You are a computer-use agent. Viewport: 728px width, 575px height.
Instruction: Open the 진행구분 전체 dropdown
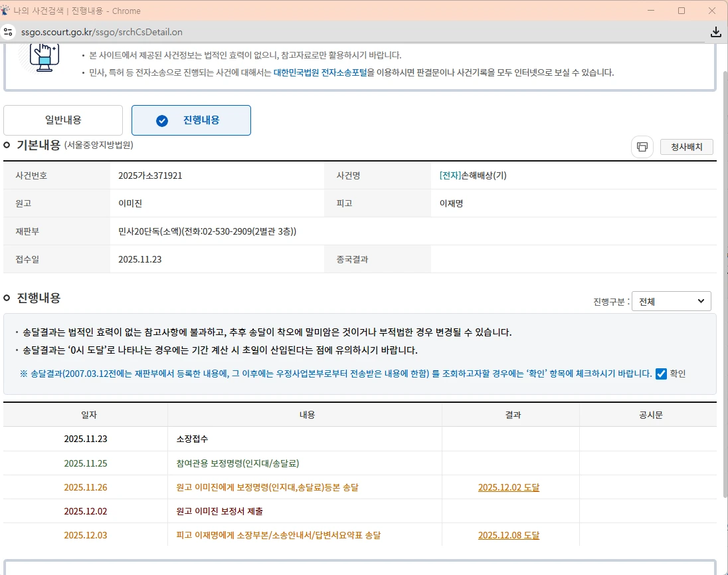pos(672,301)
